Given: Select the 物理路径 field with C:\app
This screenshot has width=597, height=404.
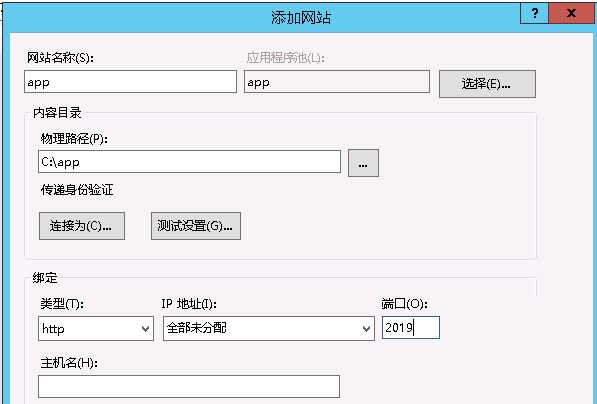Looking at the screenshot, I should click(189, 161).
